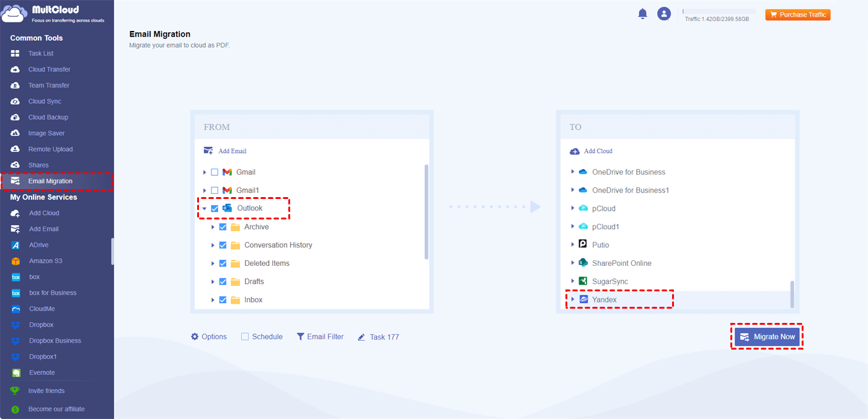The width and height of the screenshot is (868, 419).
Task: Expand the Yandex tree arrow
Action: click(572, 299)
